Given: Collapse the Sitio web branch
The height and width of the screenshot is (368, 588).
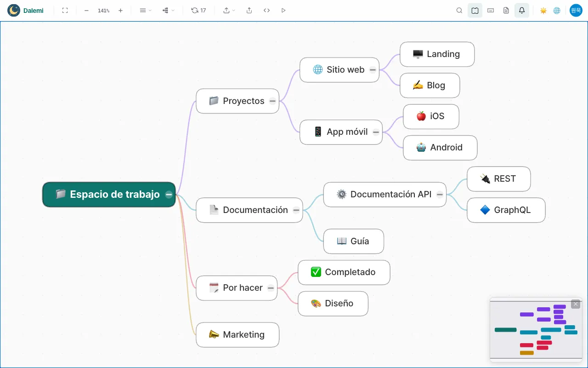Looking at the screenshot, I should pos(373,70).
